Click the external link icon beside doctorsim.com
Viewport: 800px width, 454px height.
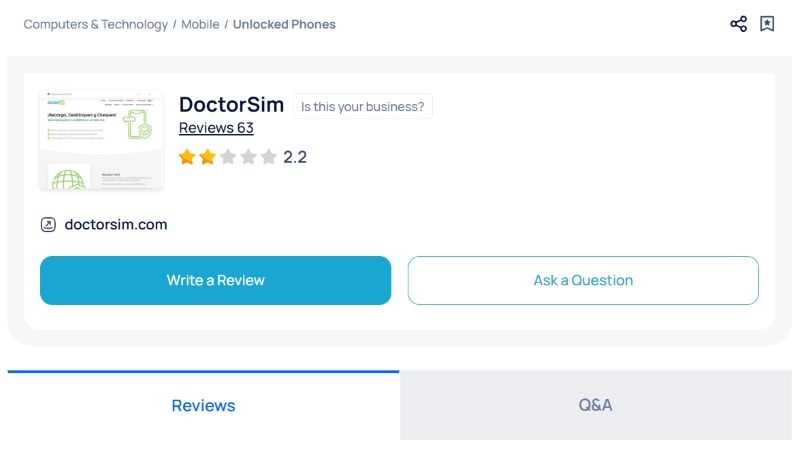pyautogui.click(x=48, y=225)
